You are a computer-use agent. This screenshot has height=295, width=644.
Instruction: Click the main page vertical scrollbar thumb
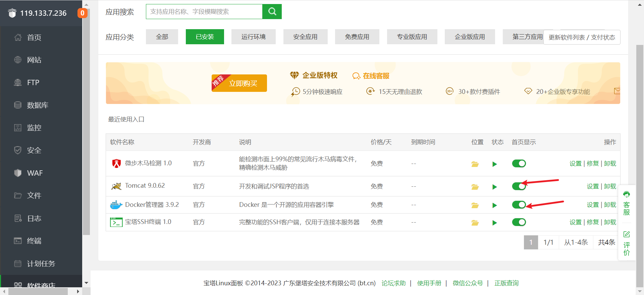(640, 166)
